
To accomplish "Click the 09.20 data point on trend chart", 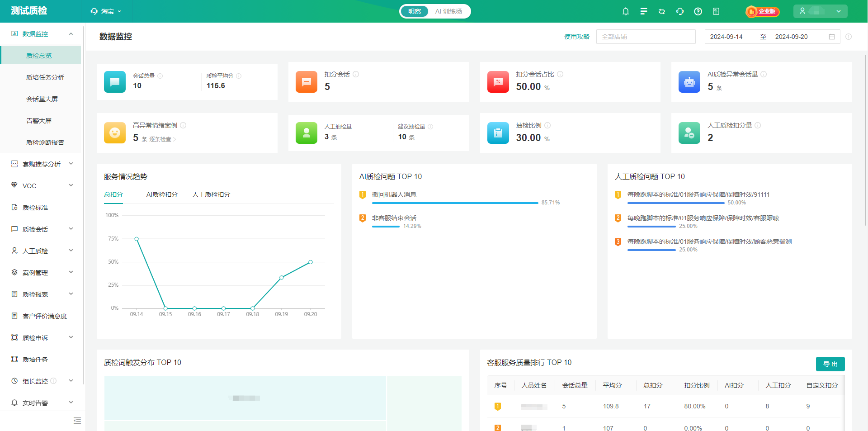I will click(x=311, y=262).
